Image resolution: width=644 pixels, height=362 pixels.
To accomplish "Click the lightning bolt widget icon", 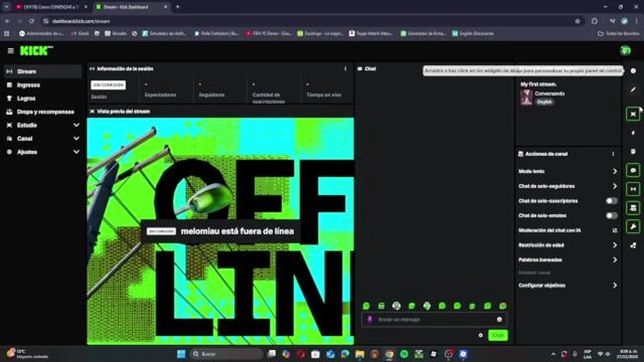I will [633, 133].
